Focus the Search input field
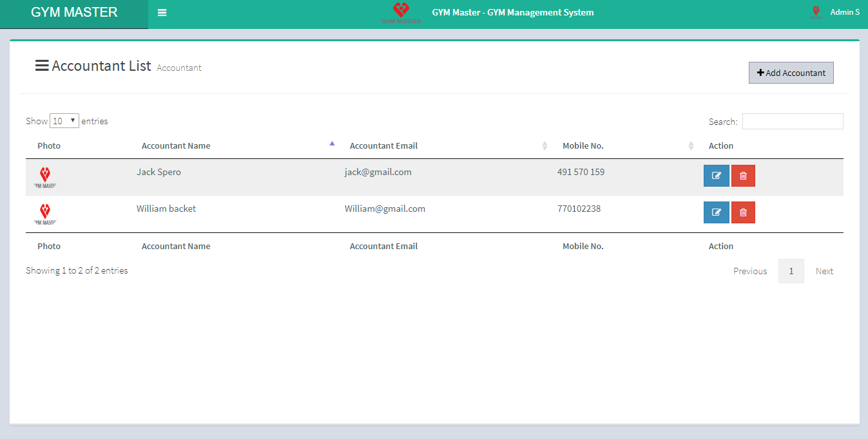 click(x=792, y=121)
